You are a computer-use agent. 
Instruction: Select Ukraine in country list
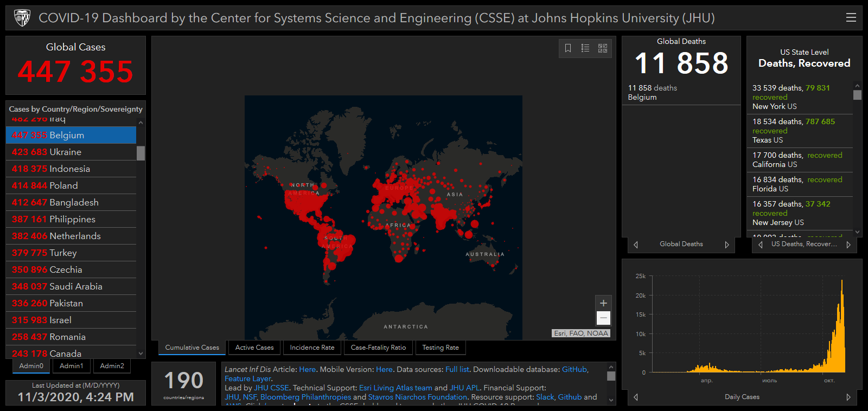tap(71, 152)
